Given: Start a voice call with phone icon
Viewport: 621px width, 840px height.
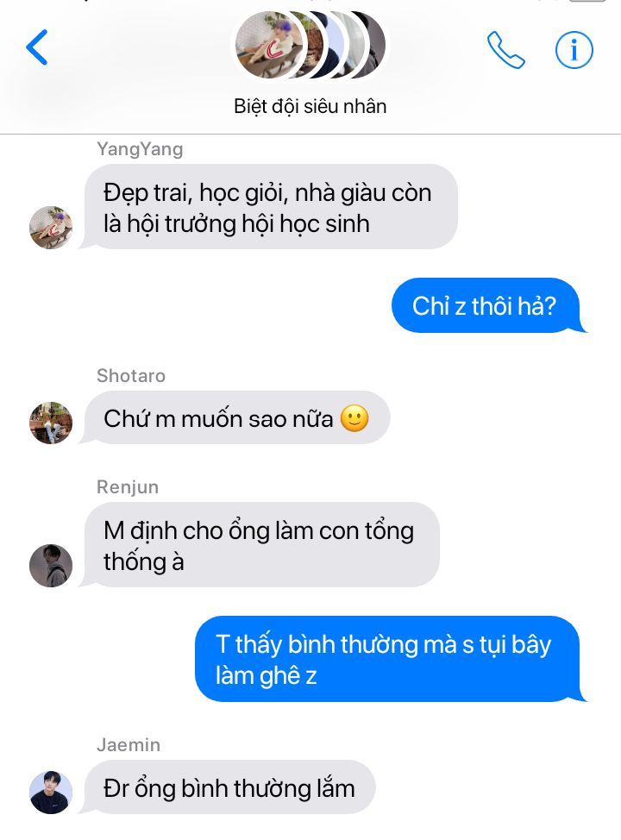Looking at the screenshot, I should click(x=505, y=50).
